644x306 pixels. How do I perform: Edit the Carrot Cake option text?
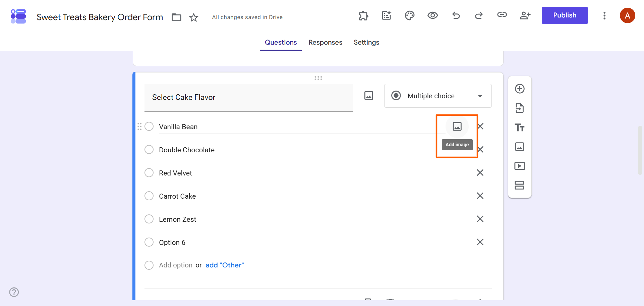pyautogui.click(x=177, y=196)
